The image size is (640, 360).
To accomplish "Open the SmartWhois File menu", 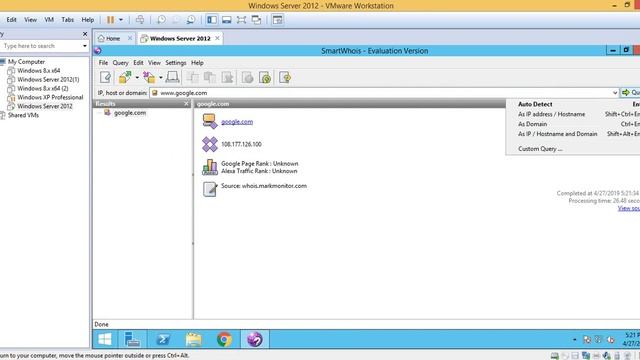I will coord(103,63).
